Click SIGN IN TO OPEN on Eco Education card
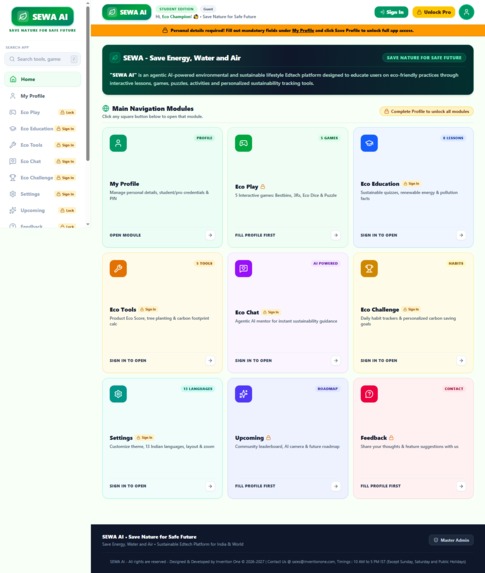This screenshot has width=485, height=573. (379, 235)
